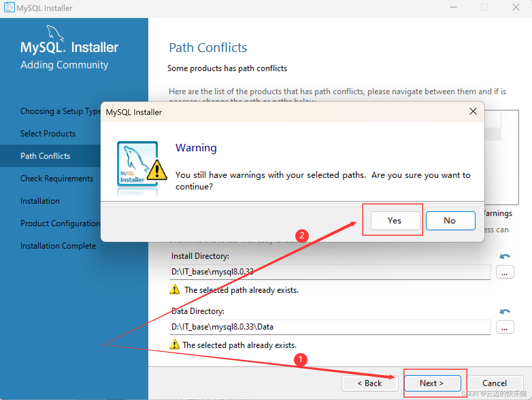Cancel the MySQL installation
Viewport: 532px width, 400px height.
pos(495,383)
